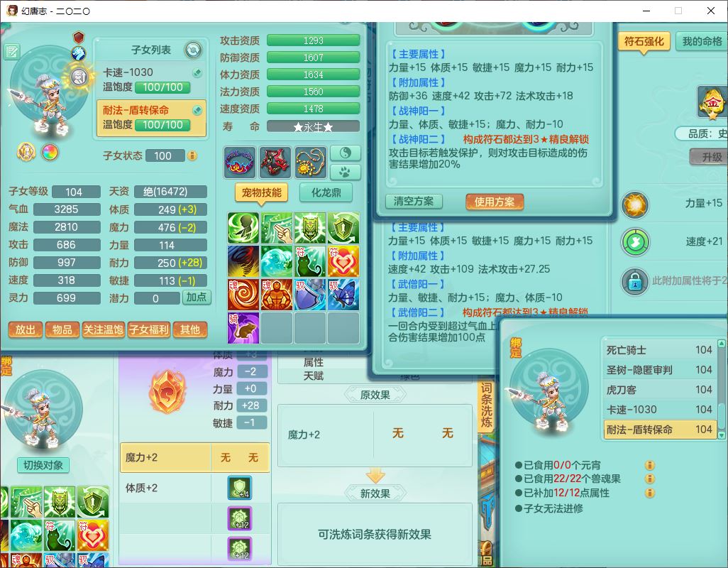Click the refresh icon beside 子女列表
Viewport: 728px width, 568px height.
(x=193, y=50)
